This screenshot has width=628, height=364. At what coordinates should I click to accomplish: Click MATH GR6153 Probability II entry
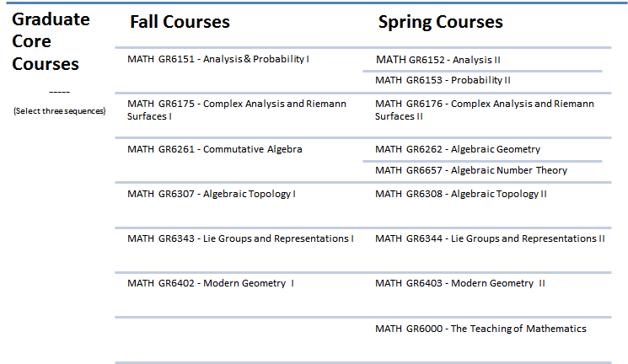point(443,80)
